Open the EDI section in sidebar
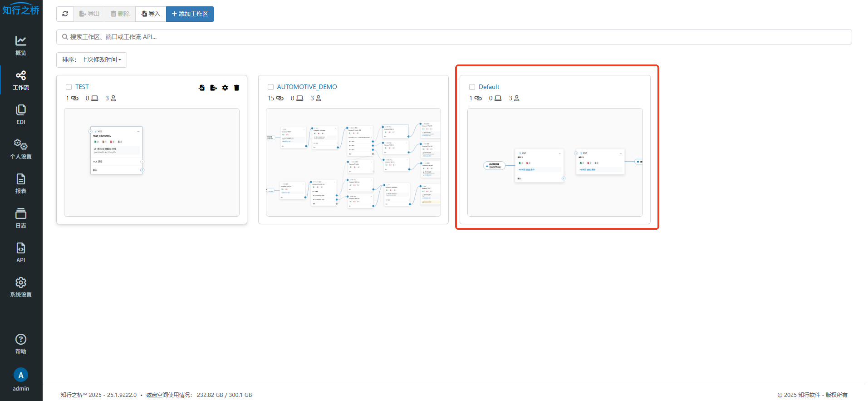 [21, 114]
